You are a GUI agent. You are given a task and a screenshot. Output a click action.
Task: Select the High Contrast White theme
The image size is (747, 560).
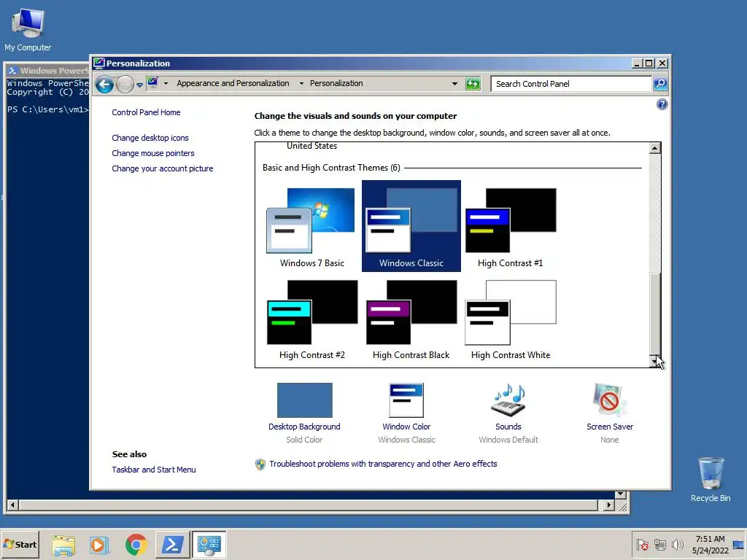pos(510,319)
